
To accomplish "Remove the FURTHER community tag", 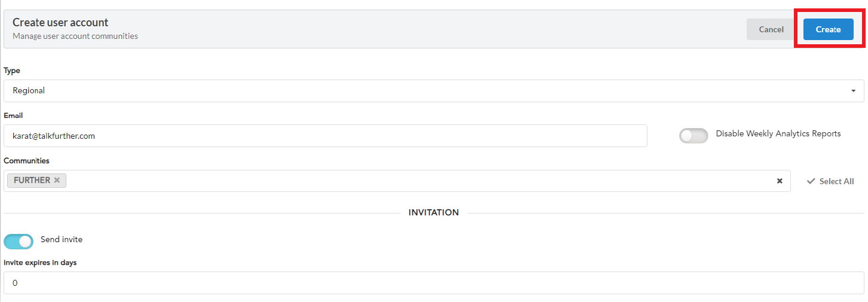I will 57,180.
